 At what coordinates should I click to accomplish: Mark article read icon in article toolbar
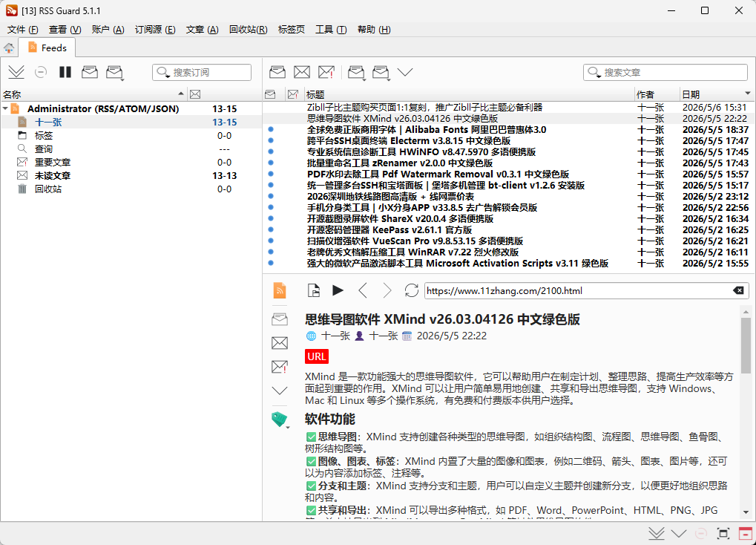pos(277,73)
